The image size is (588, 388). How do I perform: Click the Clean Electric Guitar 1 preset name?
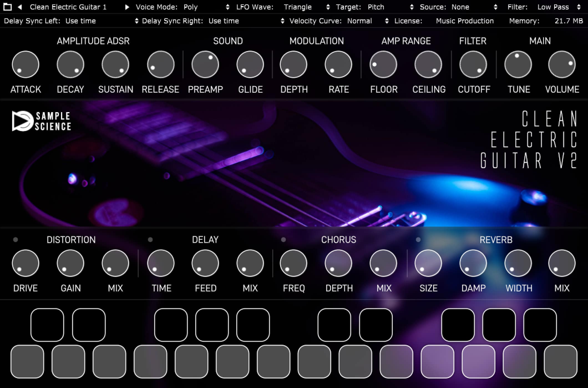tap(68, 7)
